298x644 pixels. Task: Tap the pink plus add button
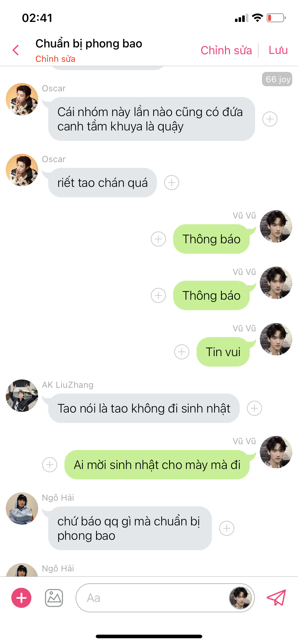[22, 598]
